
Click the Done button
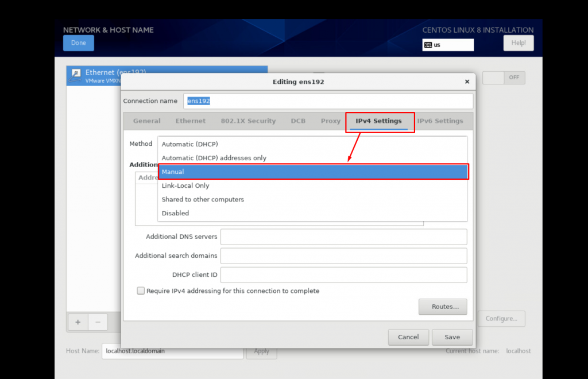[78, 42]
